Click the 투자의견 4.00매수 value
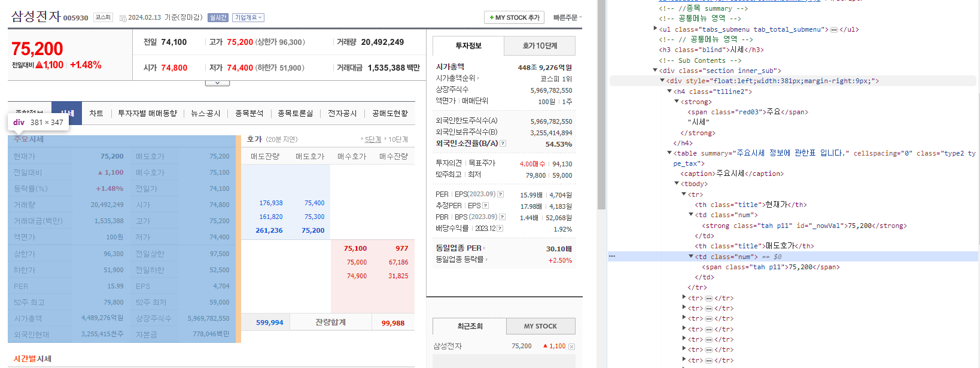Image resolution: width=980 pixels, height=368 pixels. click(532, 164)
